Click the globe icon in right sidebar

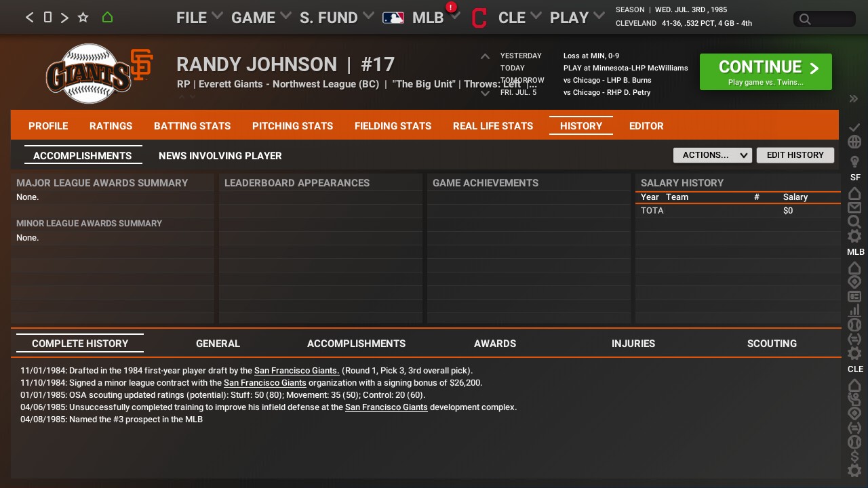854,142
